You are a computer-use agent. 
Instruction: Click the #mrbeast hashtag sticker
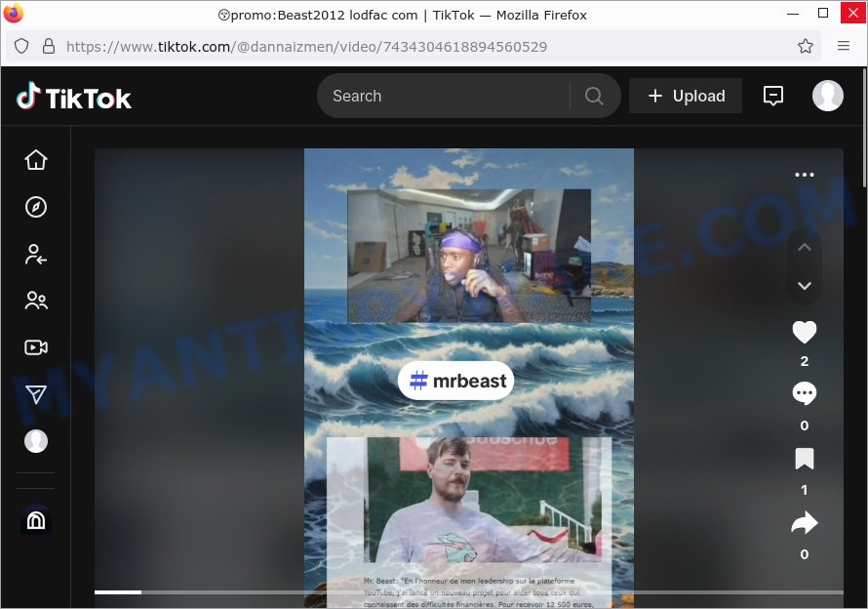click(456, 381)
